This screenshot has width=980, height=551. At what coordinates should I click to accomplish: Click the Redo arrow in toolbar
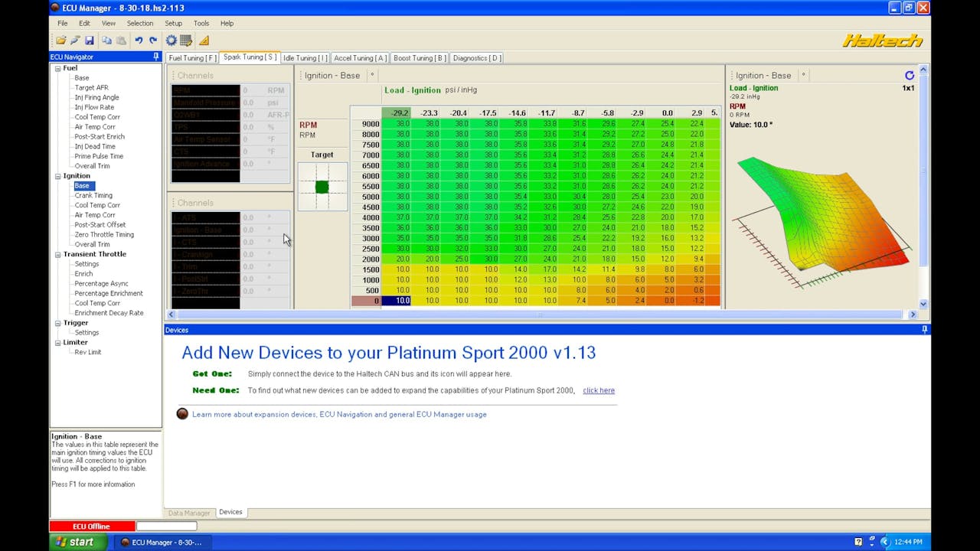pyautogui.click(x=153, y=41)
